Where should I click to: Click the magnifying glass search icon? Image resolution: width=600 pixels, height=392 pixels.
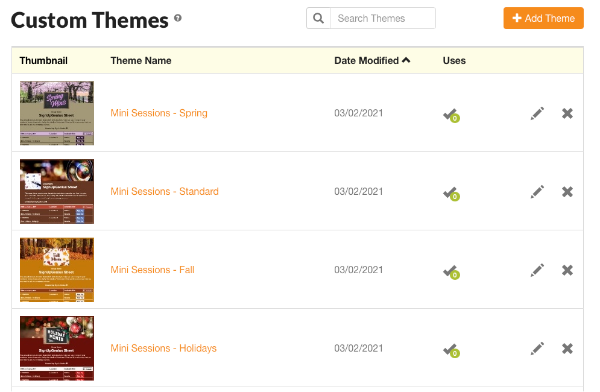pos(318,18)
